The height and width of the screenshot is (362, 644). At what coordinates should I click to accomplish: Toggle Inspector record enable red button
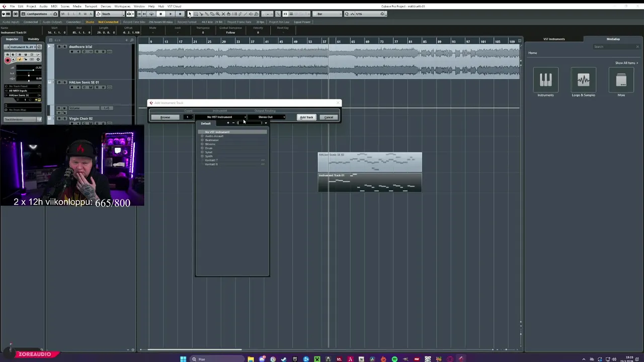8,60
